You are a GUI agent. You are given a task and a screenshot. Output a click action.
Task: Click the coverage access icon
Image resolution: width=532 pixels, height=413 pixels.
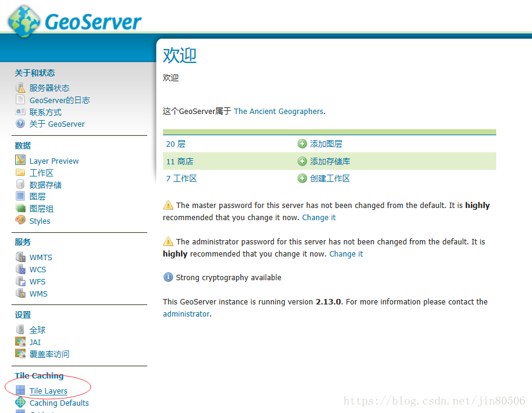(x=21, y=354)
